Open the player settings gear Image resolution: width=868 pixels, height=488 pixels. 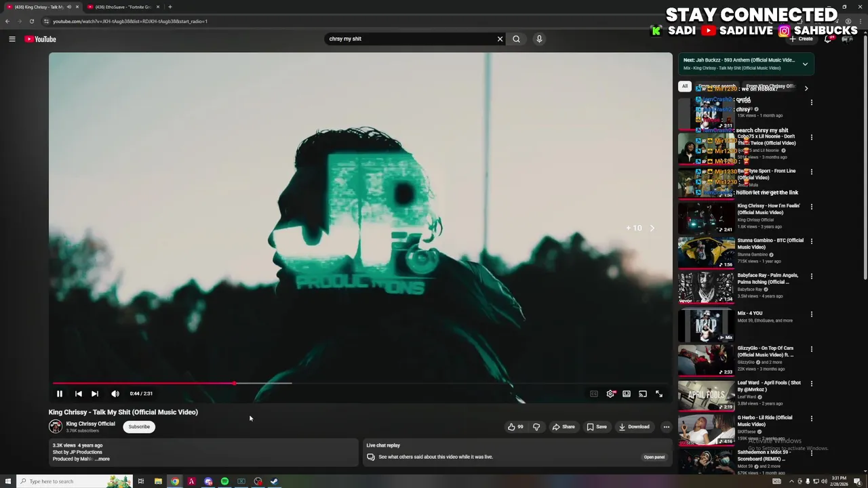pos(610,394)
